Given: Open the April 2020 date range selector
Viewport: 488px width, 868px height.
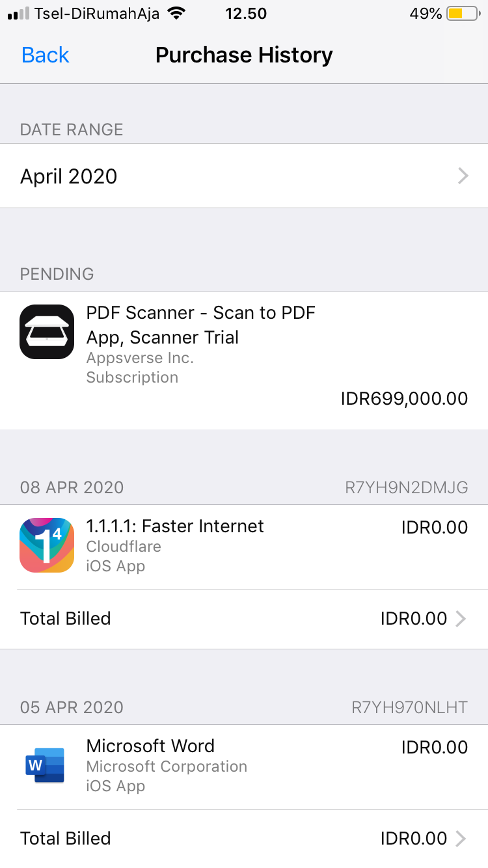Looking at the screenshot, I should pos(244,176).
